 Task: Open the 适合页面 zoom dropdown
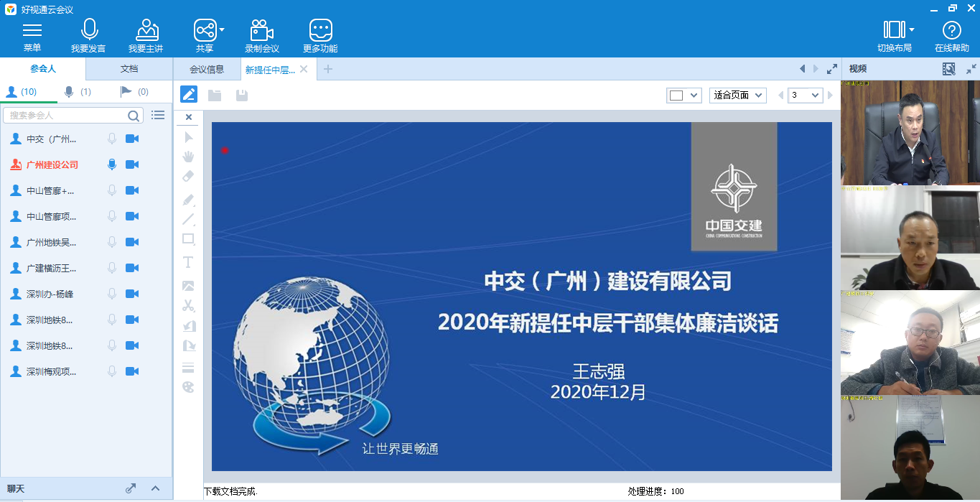coord(739,94)
